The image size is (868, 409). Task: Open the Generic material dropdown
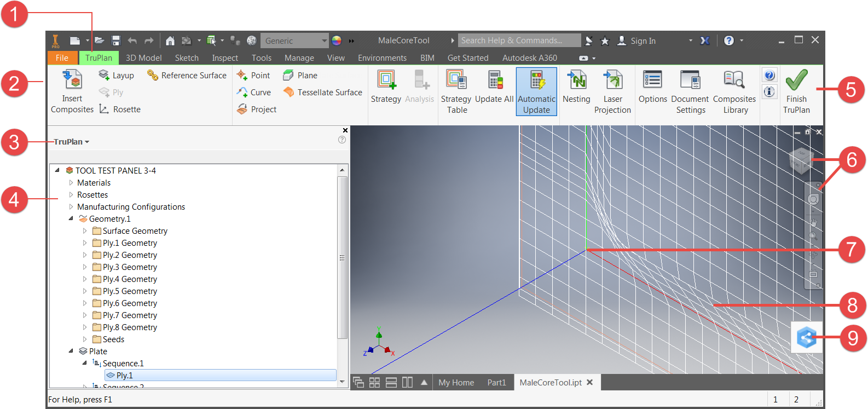[294, 41]
